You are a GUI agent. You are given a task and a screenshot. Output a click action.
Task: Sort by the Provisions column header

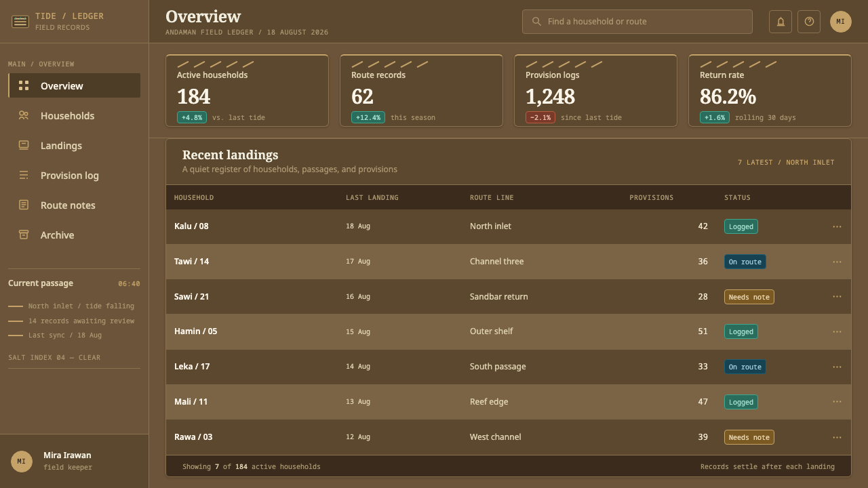point(652,198)
